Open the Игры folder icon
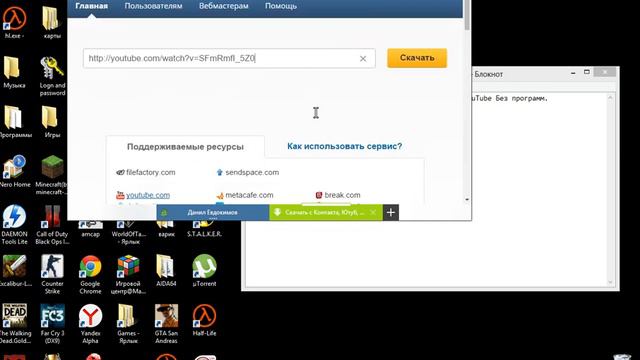640x360 pixels. point(49,118)
